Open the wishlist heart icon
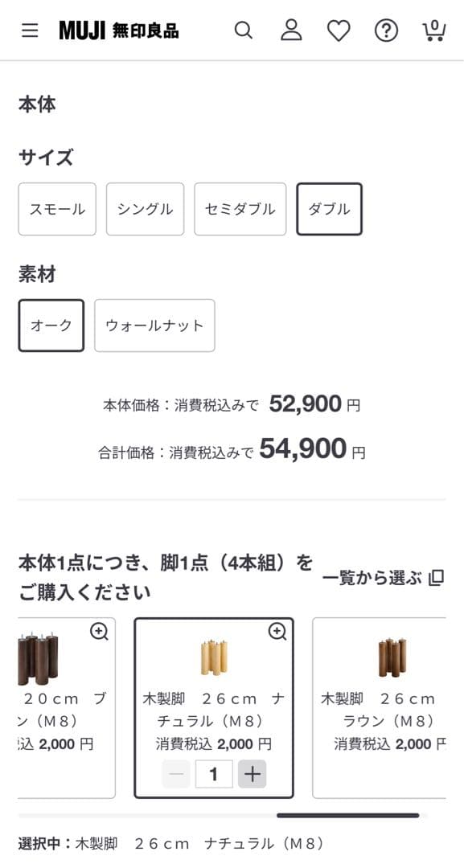The height and width of the screenshot is (868, 464). (x=339, y=30)
